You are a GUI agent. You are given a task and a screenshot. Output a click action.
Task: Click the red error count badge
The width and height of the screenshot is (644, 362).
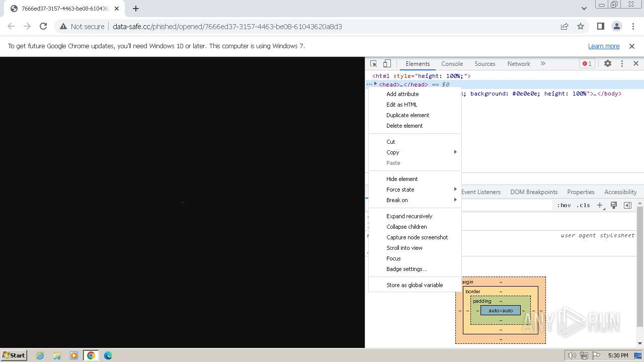coord(587,64)
